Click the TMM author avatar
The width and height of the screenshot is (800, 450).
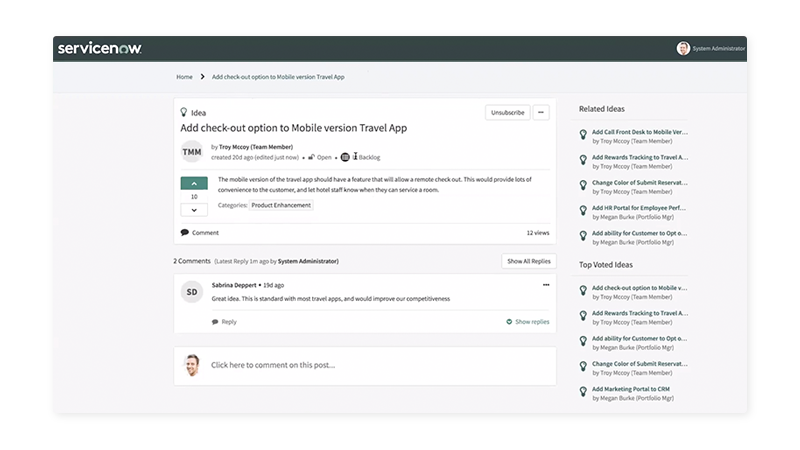point(192,152)
